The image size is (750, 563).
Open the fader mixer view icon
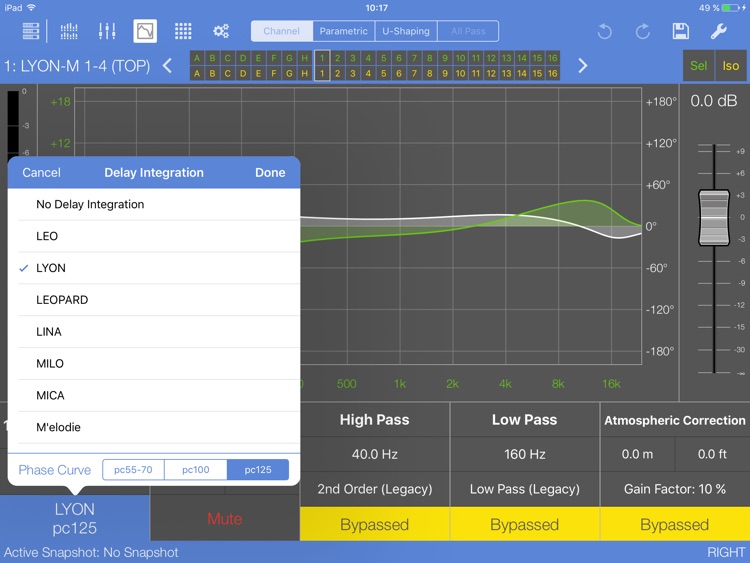pos(107,31)
